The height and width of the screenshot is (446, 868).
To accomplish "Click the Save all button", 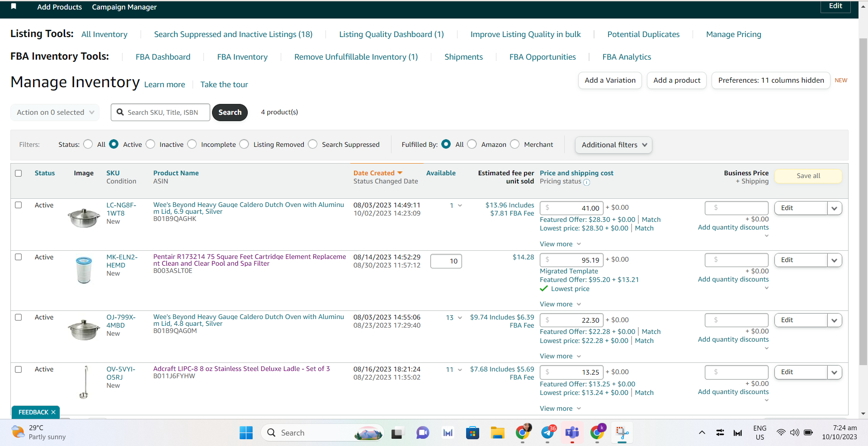I will click(x=808, y=176).
